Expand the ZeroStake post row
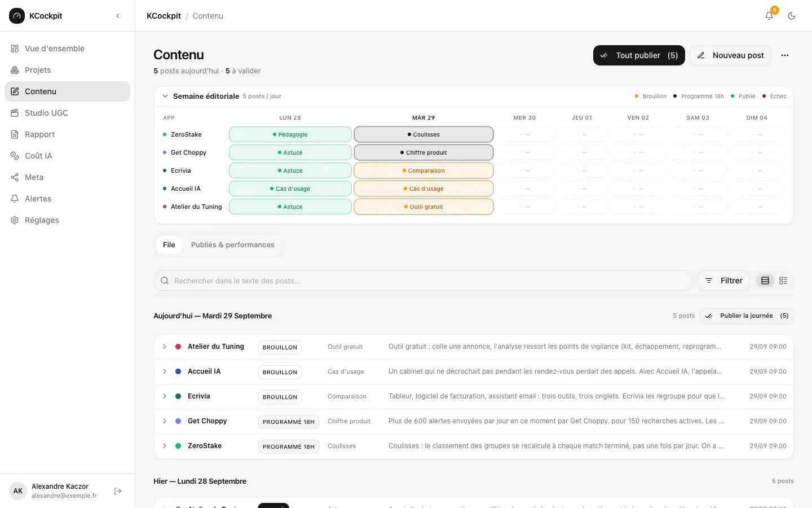Screen dimensions: 812x508 click(x=165, y=446)
